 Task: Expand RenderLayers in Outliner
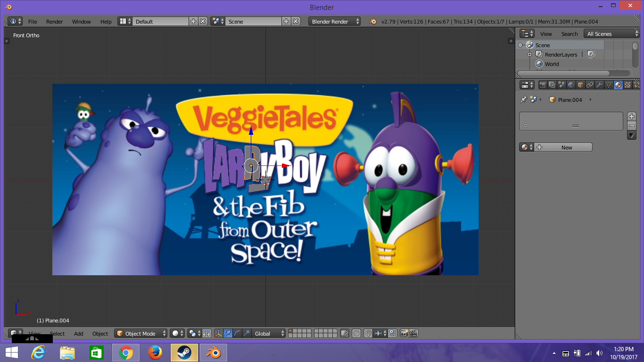[x=529, y=55]
